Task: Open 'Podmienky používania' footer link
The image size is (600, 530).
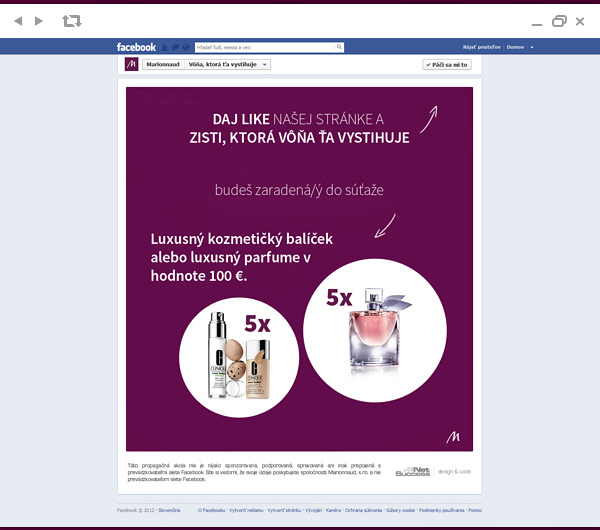Action: coord(442,510)
